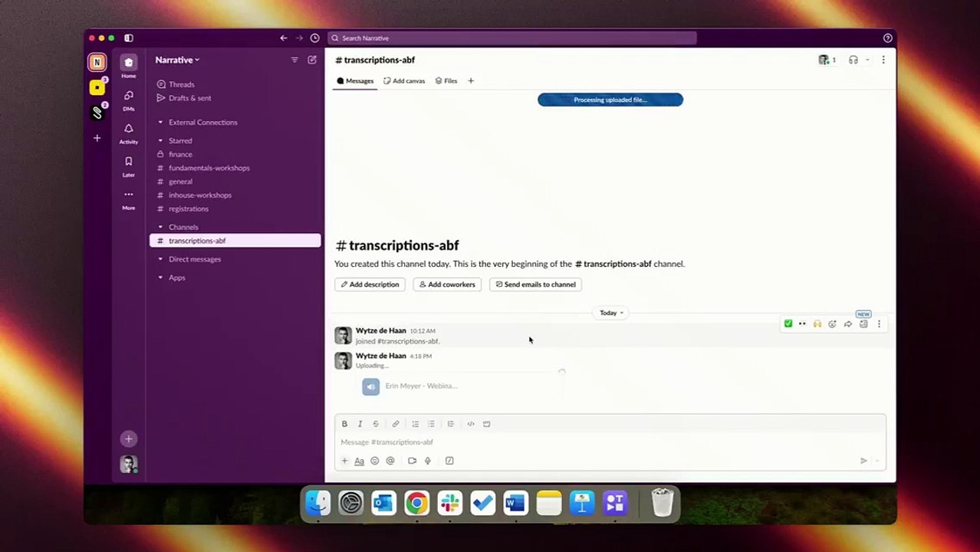This screenshot has width=980, height=552.
Task: Go back with the left arrow
Action: point(284,38)
